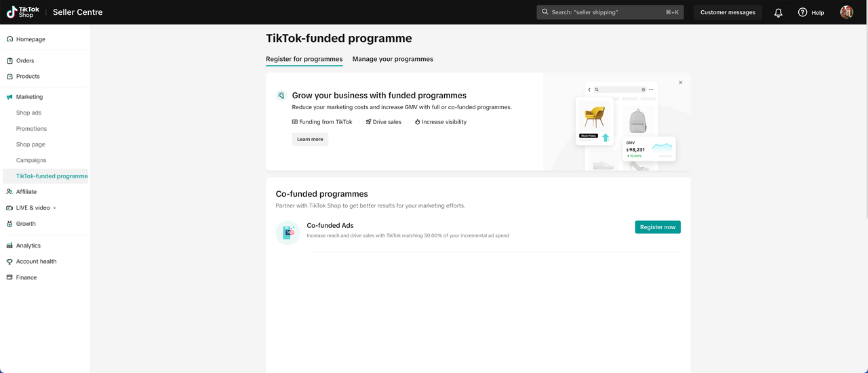Expand the LIVE & video section

33,208
